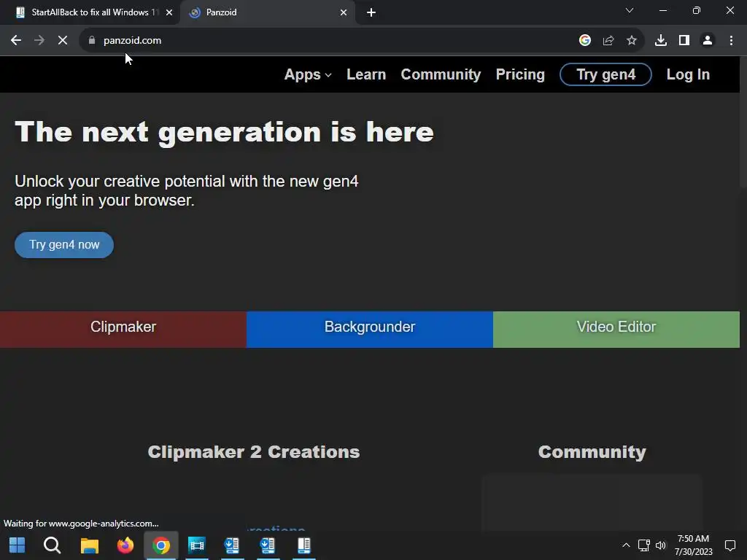This screenshot has width=747, height=560.
Task: Open tab search chevron
Action: [630, 10]
